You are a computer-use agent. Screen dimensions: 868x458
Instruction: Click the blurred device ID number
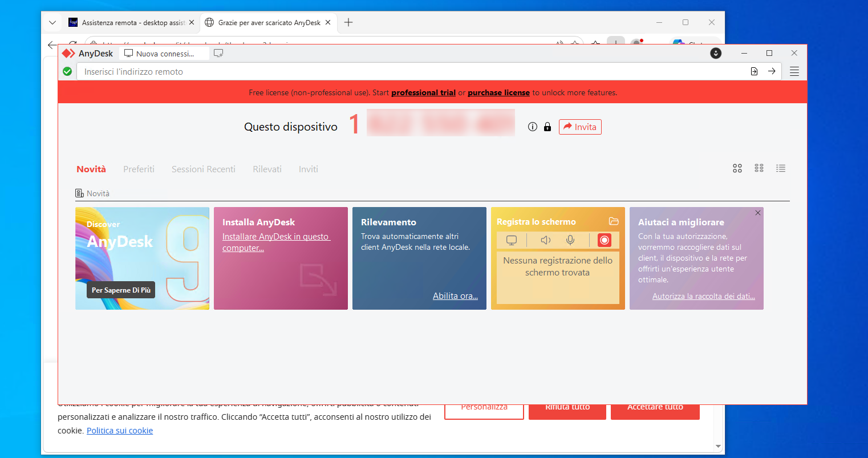click(x=440, y=123)
